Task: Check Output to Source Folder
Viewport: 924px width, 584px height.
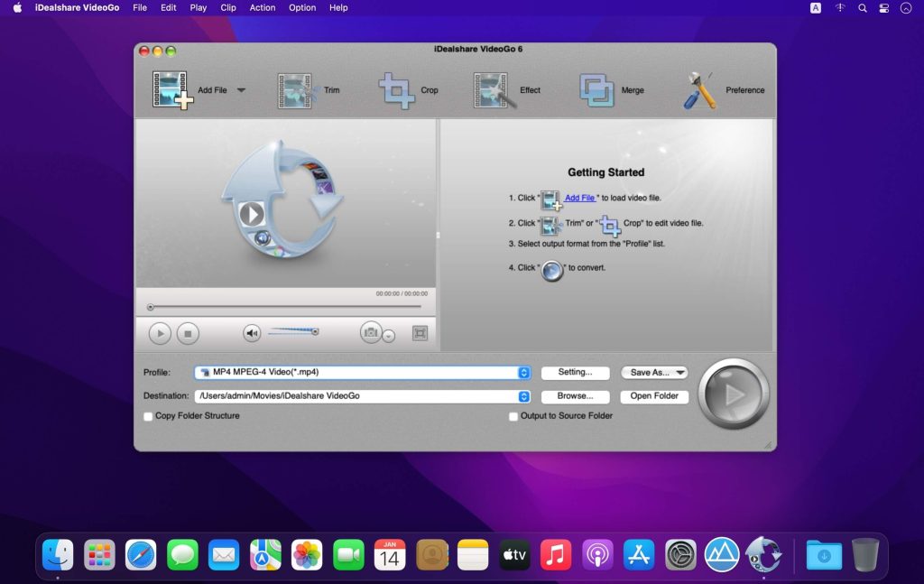Action: coord(513,416)
